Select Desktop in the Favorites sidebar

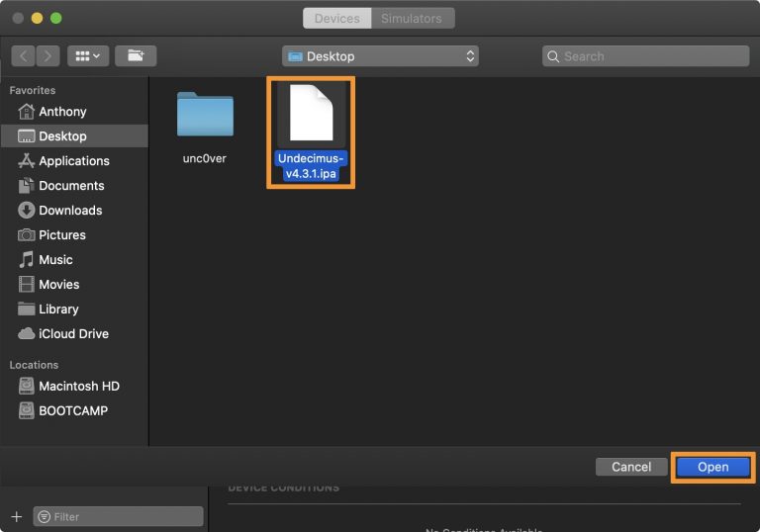[x=74, y=136]
